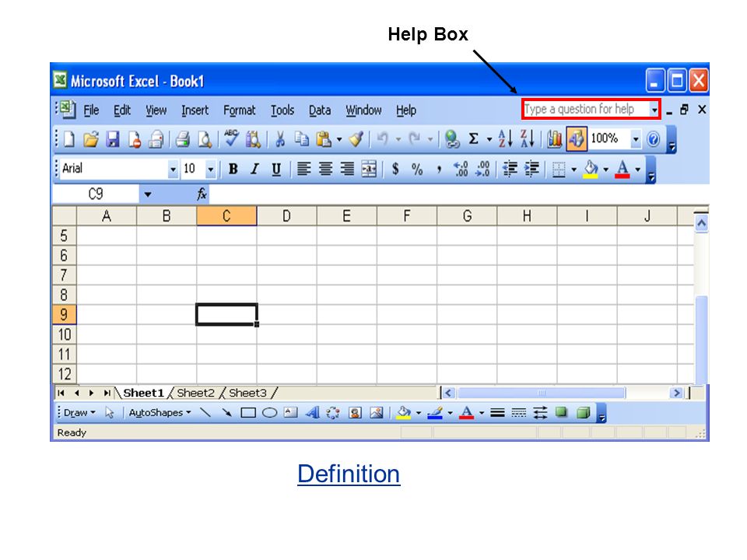Screen dimensions: 747x560
Task: Click the horizontal scrollbar right arrow
Action: pos(676,393)
